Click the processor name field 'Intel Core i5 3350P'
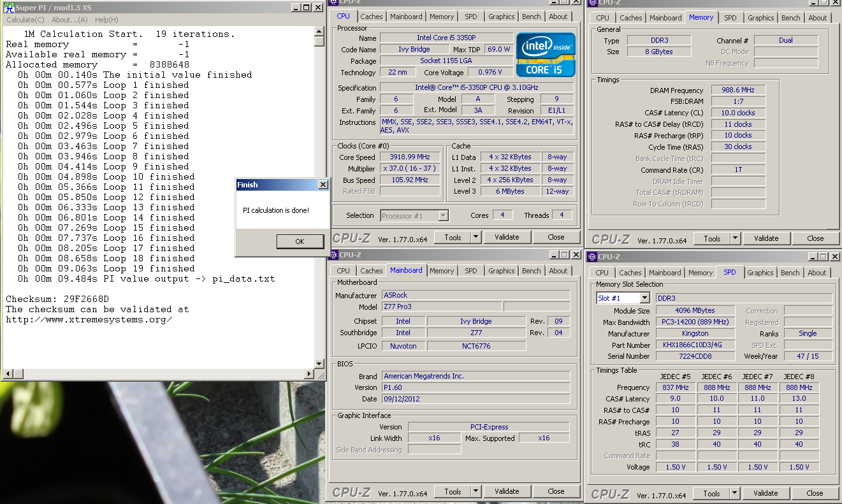Image resolution: width=842 pixels, height=504 pixels. [446, 38]
